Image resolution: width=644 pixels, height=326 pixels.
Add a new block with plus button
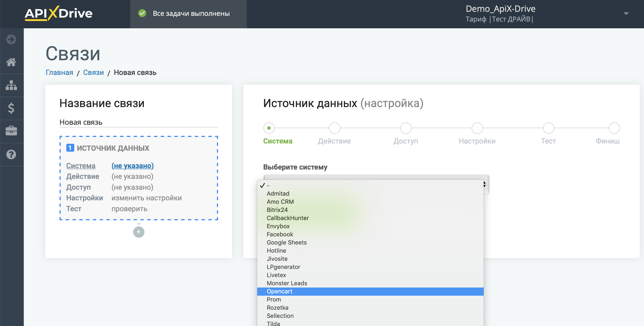(x=139, y=232)
